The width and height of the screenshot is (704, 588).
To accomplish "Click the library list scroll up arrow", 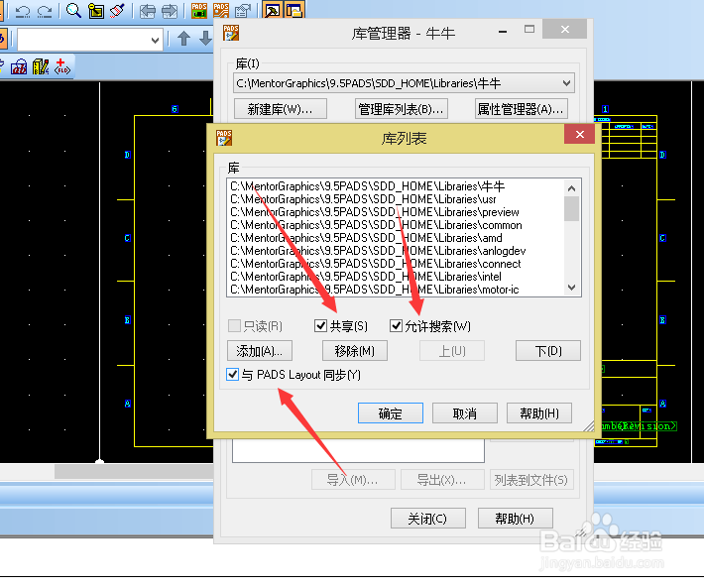I will (x=571, y=188).
